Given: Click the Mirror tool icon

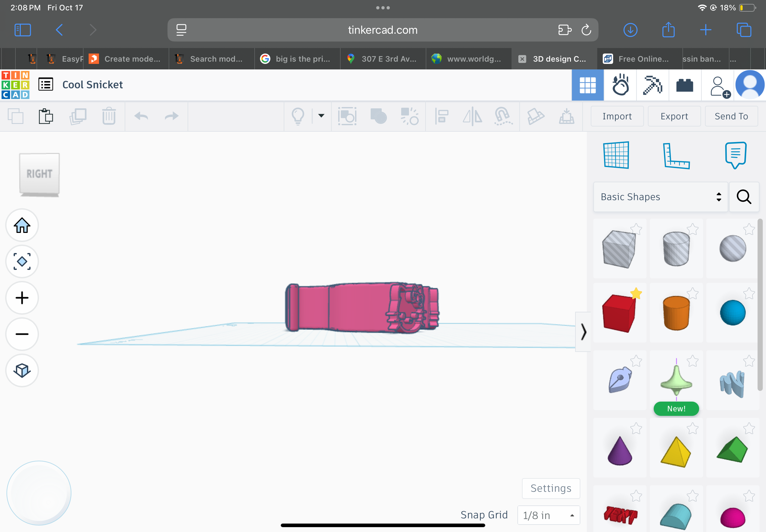Looking at the screenshot, I should (x=473, y=116).
